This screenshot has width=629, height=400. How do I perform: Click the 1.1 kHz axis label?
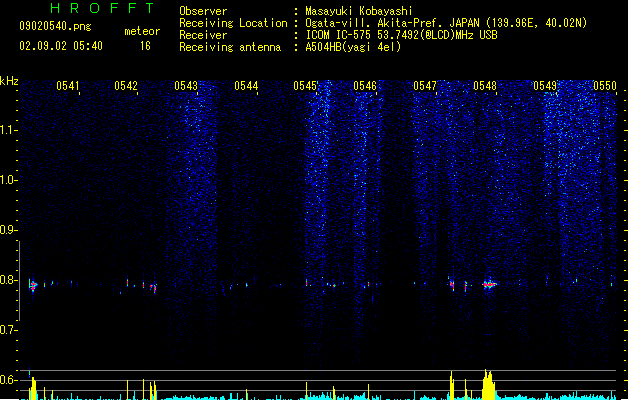coord(8,130)
